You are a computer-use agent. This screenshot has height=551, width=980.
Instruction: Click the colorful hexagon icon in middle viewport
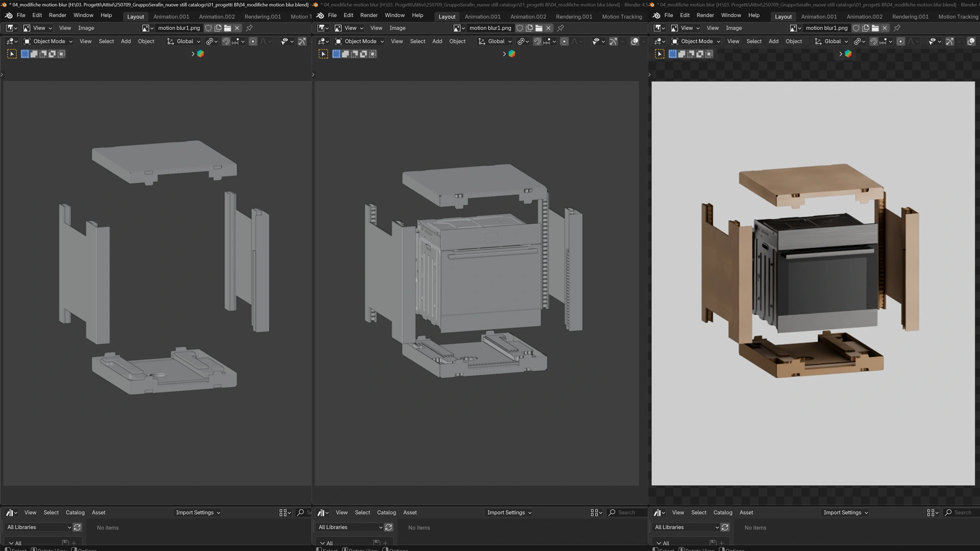pos(511,54)
